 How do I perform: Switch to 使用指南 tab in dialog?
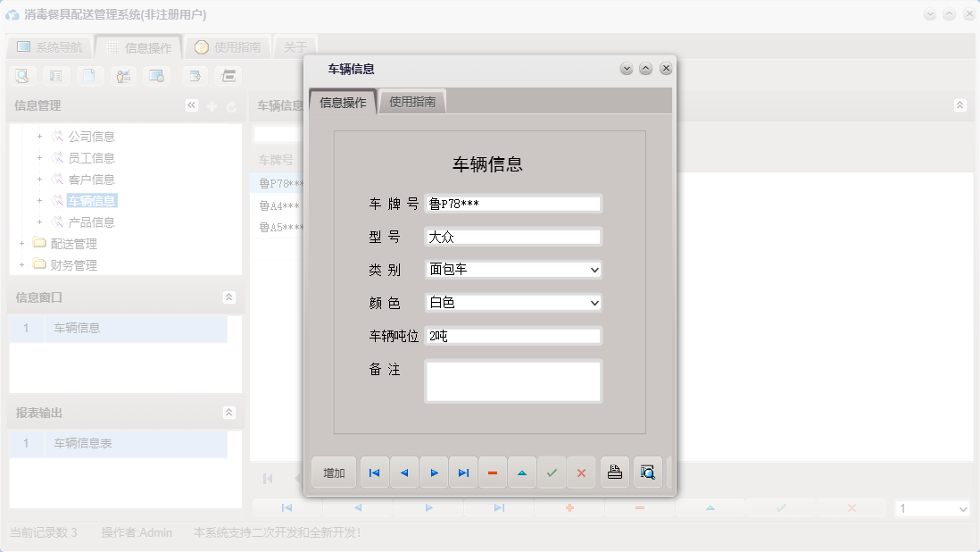click(x=411, y=101)
